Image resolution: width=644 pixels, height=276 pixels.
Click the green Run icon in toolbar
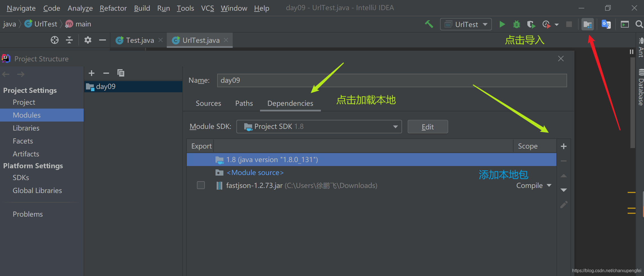502,24
